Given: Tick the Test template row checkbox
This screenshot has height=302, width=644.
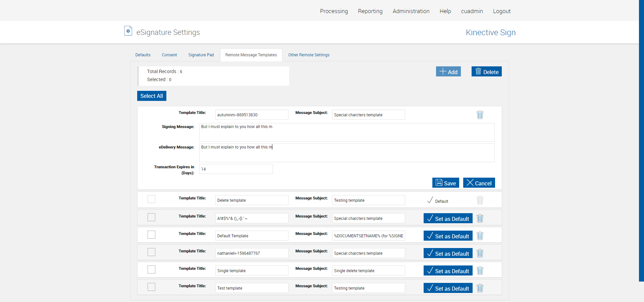Looking at the screenshot, I should [x=151, y=287].
